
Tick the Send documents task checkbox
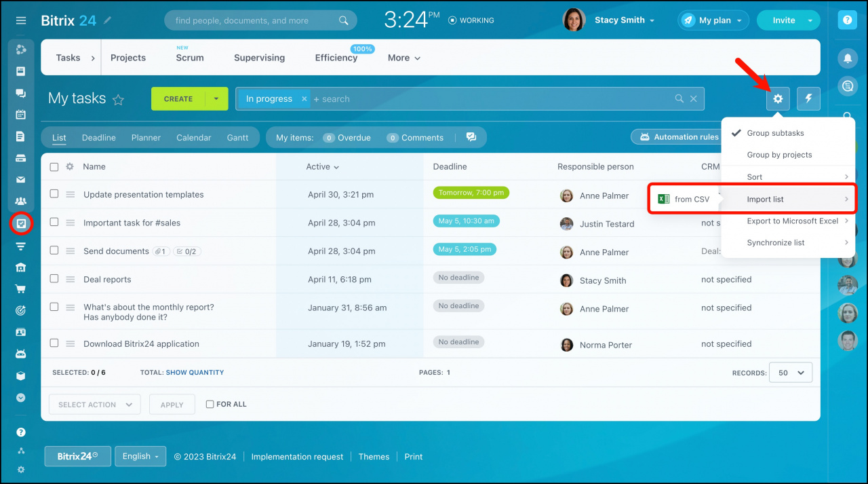coord(54,250)
